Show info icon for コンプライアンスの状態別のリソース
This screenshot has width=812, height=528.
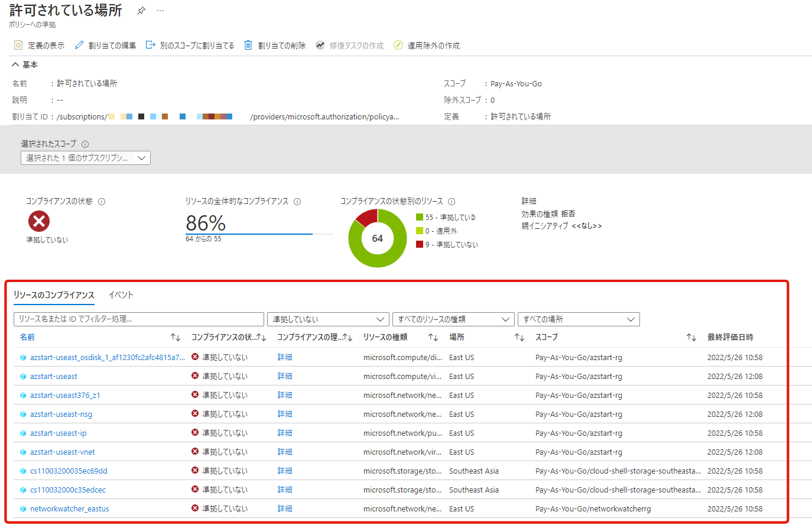coord(452,202)
